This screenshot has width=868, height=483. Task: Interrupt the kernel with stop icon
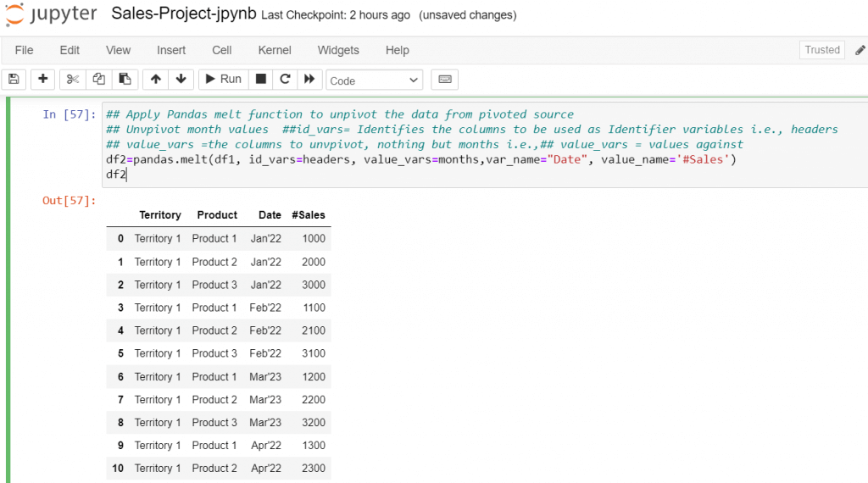pyautogui.click(x=261, y=80)
